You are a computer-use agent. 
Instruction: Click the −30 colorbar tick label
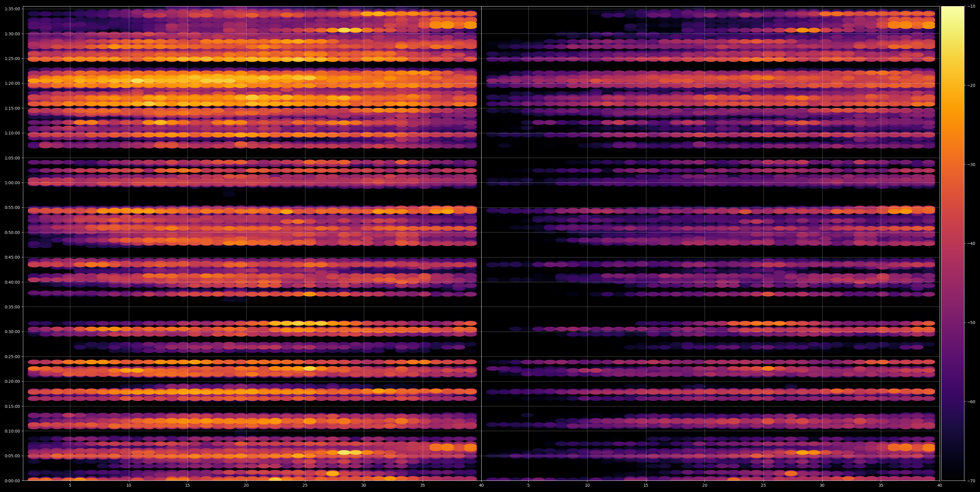coord(971,164)
